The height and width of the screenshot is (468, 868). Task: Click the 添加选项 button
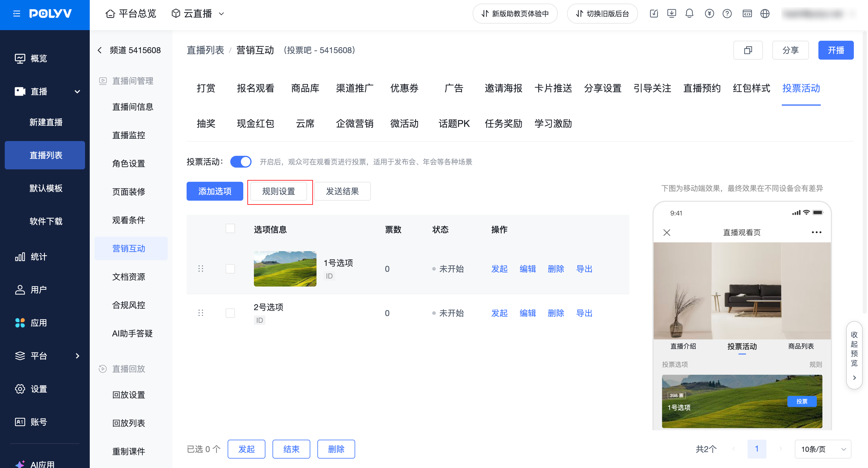click(x=215, y=191)
